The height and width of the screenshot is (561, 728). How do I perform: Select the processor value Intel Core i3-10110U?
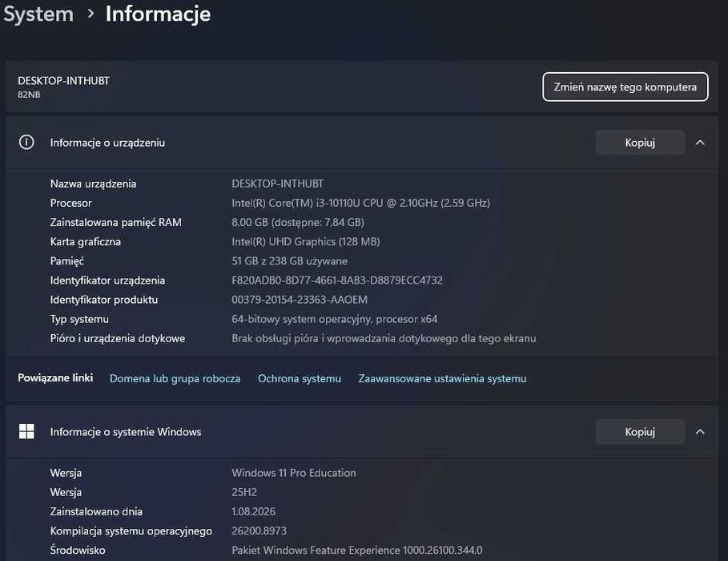[x=360, y=203]
